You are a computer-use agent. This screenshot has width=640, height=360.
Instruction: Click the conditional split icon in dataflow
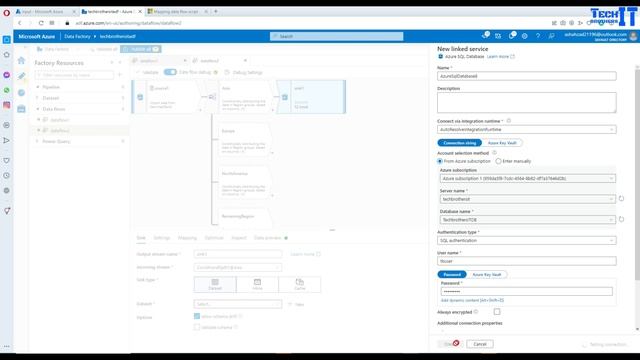(x=212, y=97)
